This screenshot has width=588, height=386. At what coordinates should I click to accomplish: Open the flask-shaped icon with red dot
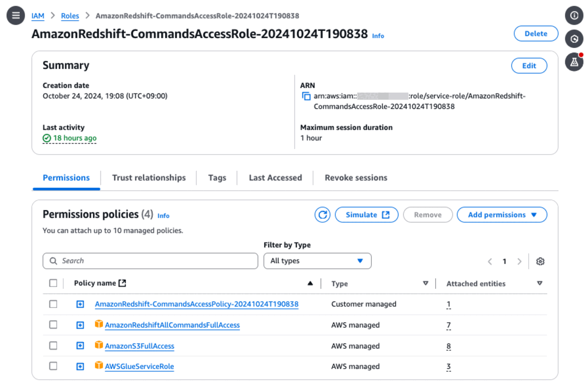(x=574, y=62)
